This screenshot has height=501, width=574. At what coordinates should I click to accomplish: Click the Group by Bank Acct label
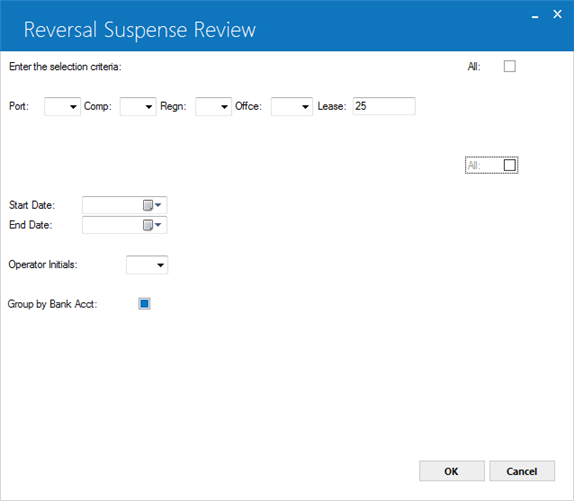53,304
